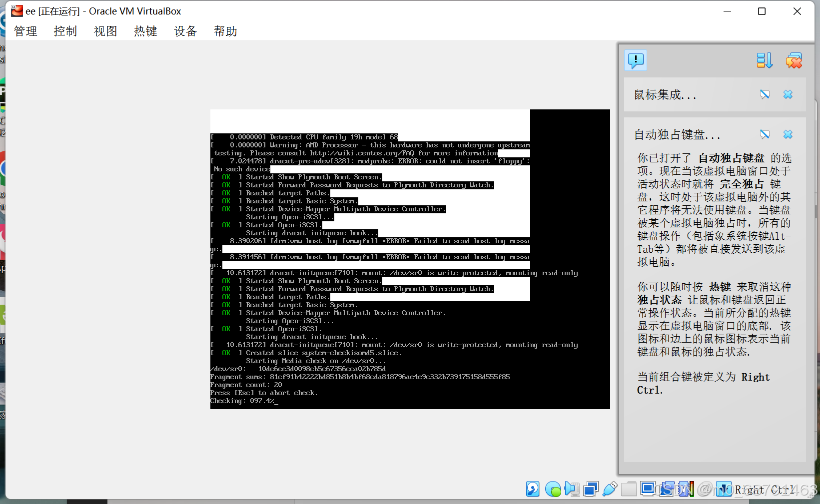
Task: Open the 帮助 menu
Action: (x=225, y=31)
